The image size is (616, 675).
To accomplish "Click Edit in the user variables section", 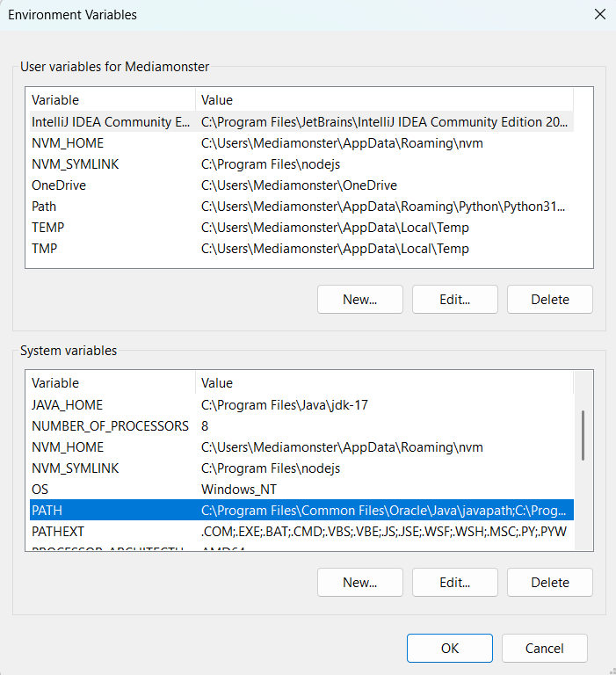I will (x=455, y=299).
